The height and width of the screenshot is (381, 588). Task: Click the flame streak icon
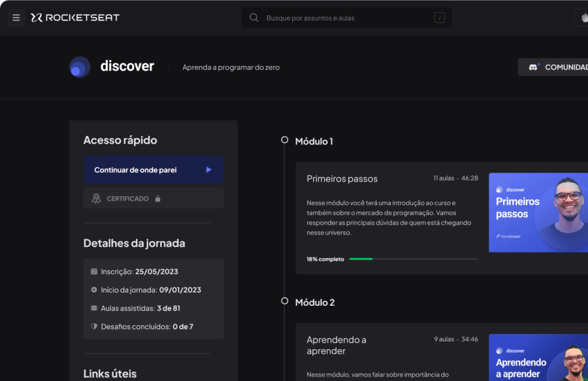tap(583, 18)
